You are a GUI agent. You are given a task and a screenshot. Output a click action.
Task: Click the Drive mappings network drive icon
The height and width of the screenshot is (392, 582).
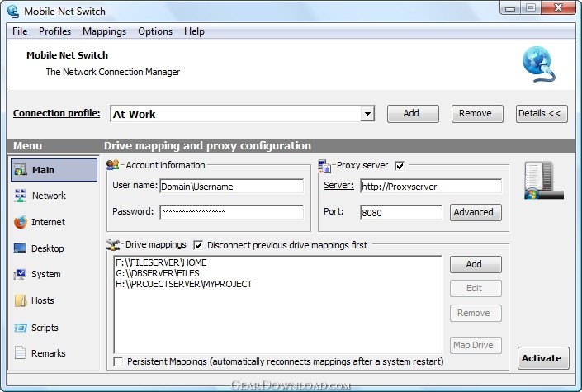click(x=113, y=244)
